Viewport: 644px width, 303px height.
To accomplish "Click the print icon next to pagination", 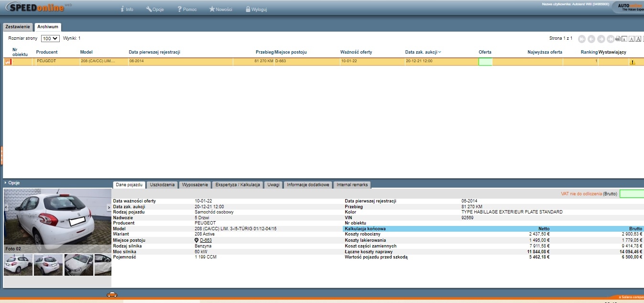I will 618,39.
